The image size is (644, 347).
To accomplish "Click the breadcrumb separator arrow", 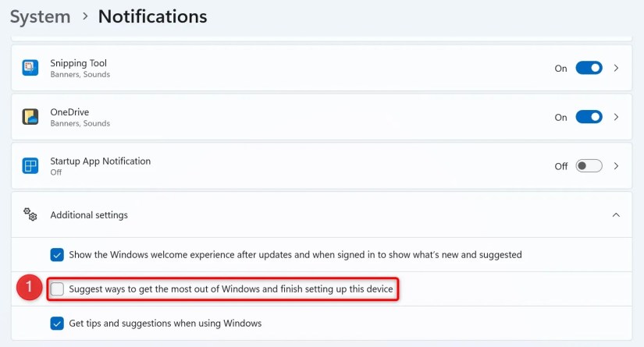I will point(85,16).
